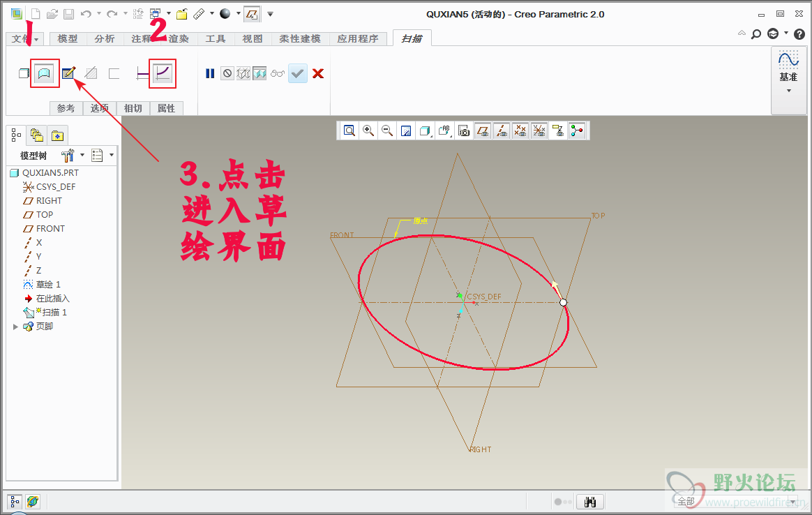Switch to the 工具 ribbon tab
Screen dimensions: 812x515
(216, 39)
